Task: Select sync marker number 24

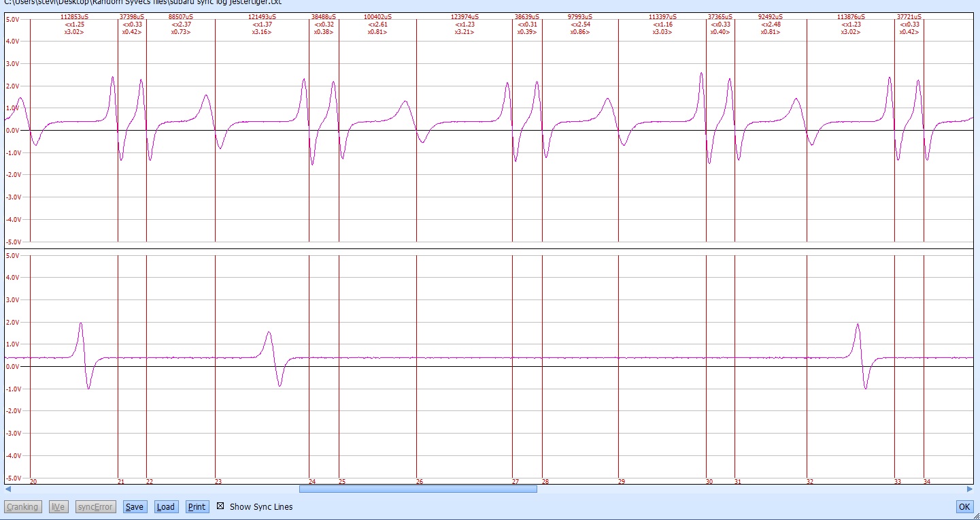Action: tap(312, 481)
